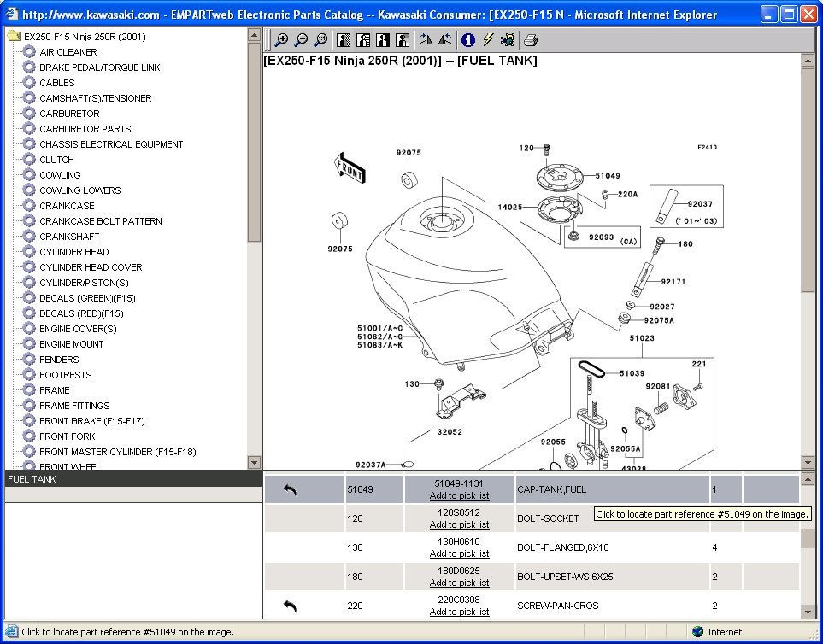Select CRANKCASE BOLT PATTERN
Screen dimensions: 823x644
tap(101, 221)
